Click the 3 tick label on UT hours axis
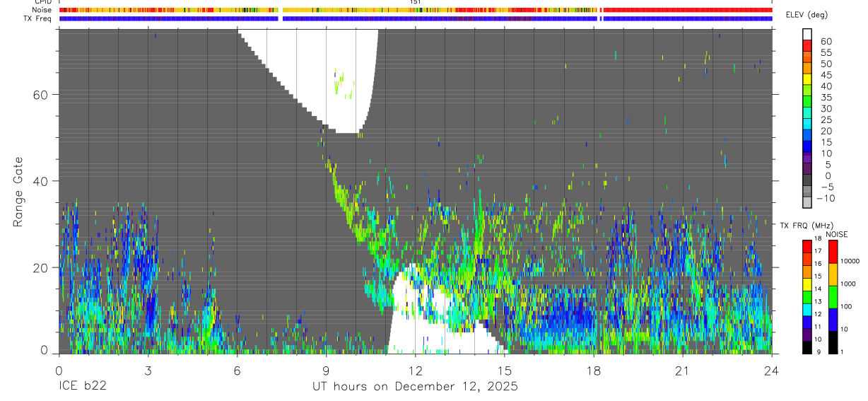The image size is (868, 401). point(148,370)
